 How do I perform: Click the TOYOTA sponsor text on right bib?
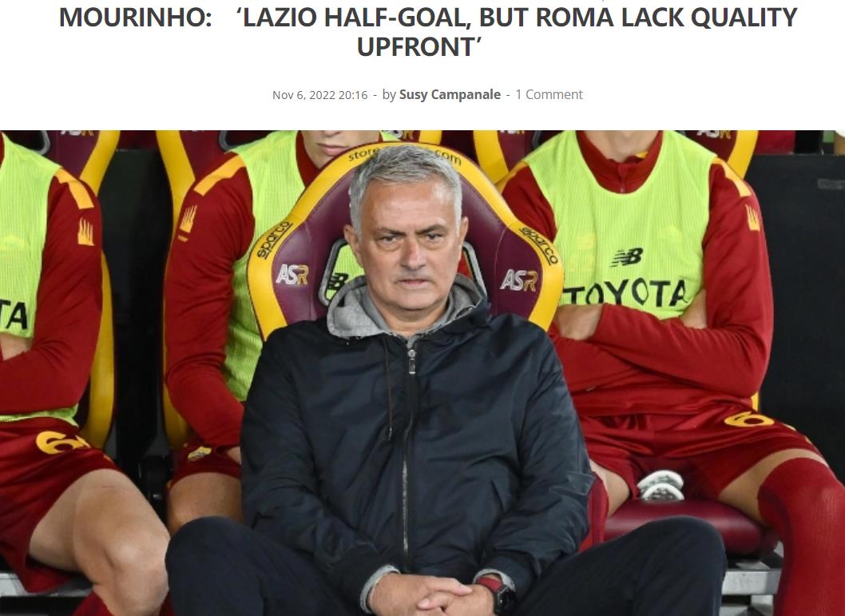pyautogui.click(x=625, y=293)
